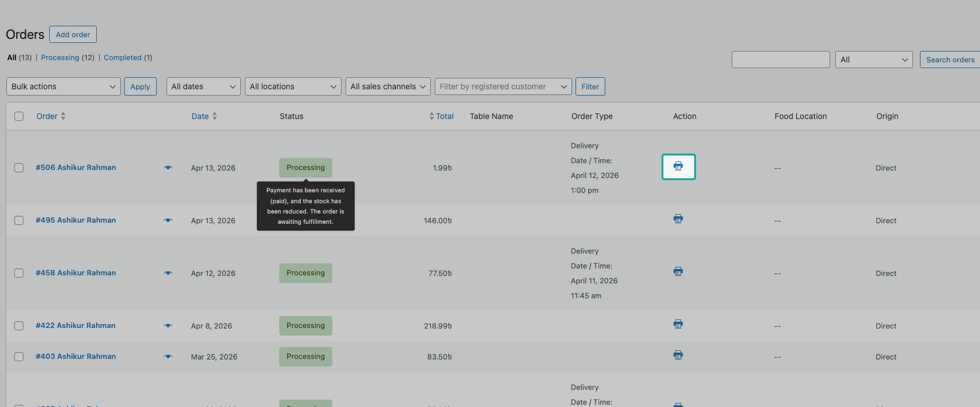Open the All sales channels dropdown
Viewport: 980px width, 407px height.
[388, 86]
